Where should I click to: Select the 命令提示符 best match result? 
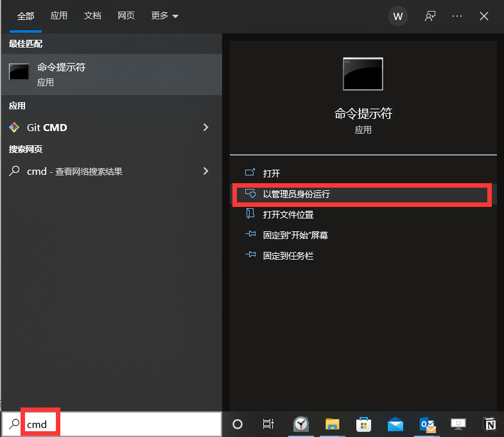pos(112,75)
